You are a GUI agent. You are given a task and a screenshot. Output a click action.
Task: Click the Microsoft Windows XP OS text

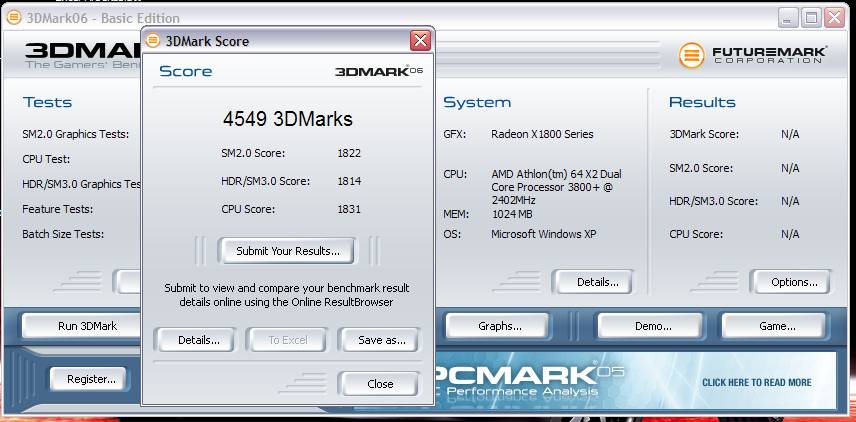544,234
